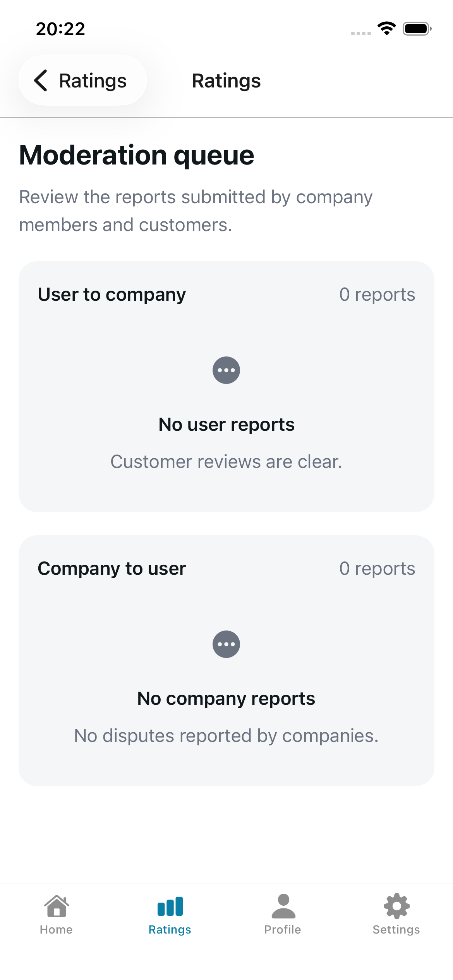Tap the User to company 0 reports count
The image size is (453, 980).
coord(377,295)
